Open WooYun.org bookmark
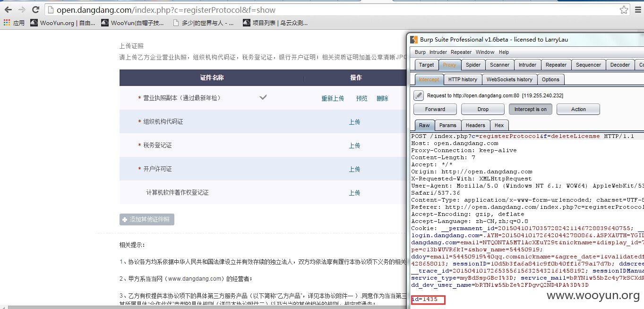 (63, 23)
